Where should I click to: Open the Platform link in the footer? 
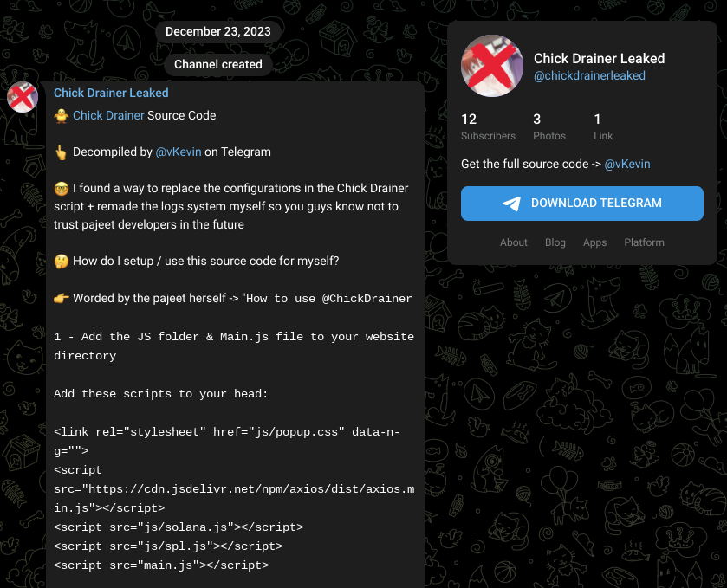point(644,242)
